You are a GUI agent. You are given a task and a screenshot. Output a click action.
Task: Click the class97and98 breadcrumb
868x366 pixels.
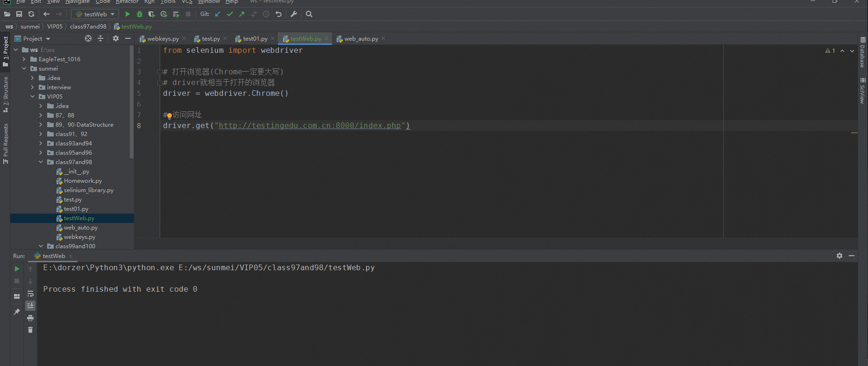tap(88, 26)
